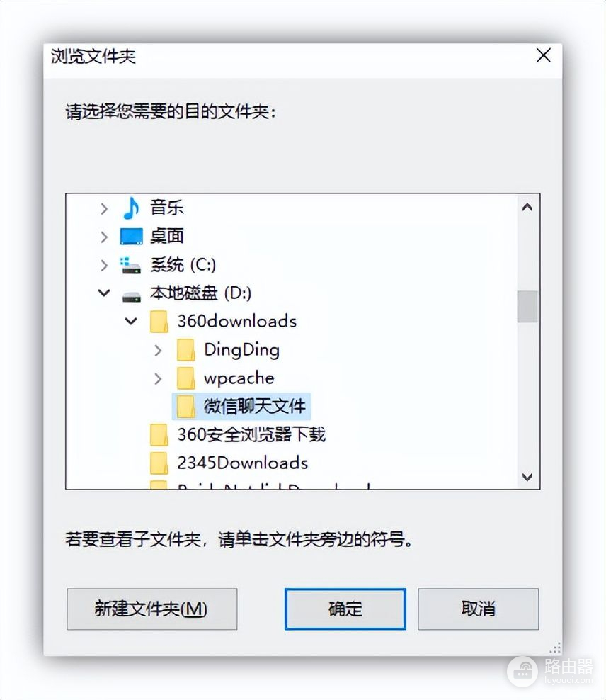Screen dimensions: 606x700
Task: Confirm selection with the 确定 button
Action: point(345,609)
